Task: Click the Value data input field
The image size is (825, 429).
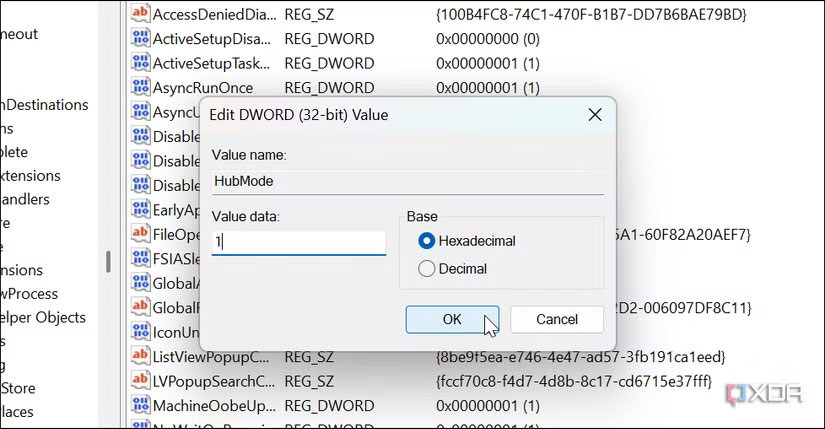Action: (298, 242)
